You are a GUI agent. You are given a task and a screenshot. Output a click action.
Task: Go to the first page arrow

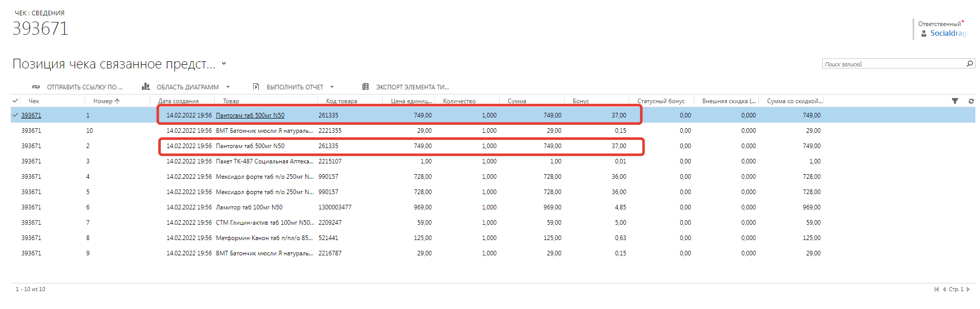tap(937, 289)
